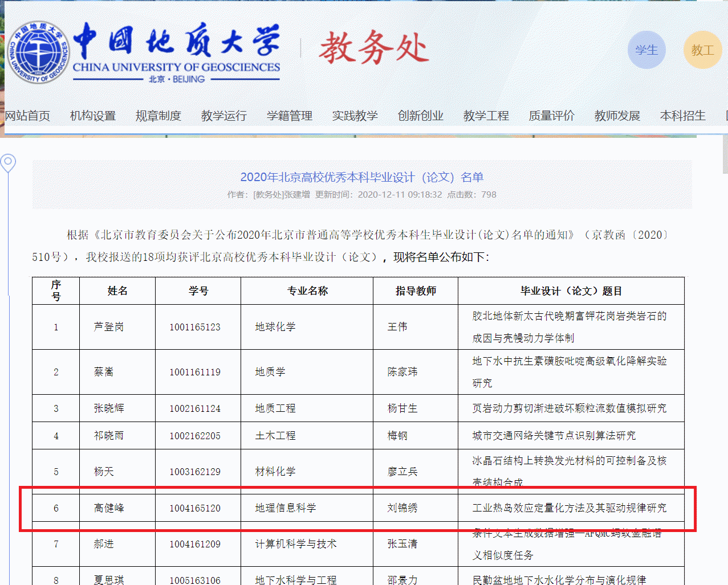The height and width of the screenshot is (585, 728).
Task: Click the 教务处 red title text
Action: [374, 48]
